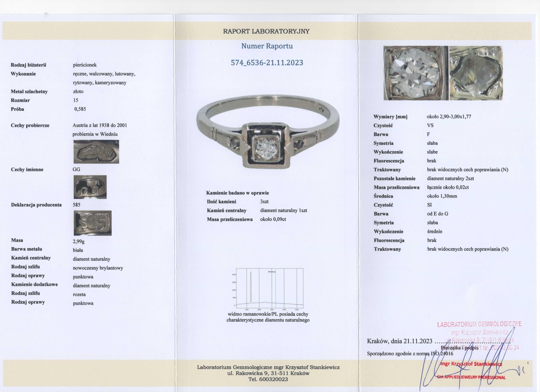540x392 pixels.
Task: Click the footer phone Tel. 600320023
Action: [268, 379]
